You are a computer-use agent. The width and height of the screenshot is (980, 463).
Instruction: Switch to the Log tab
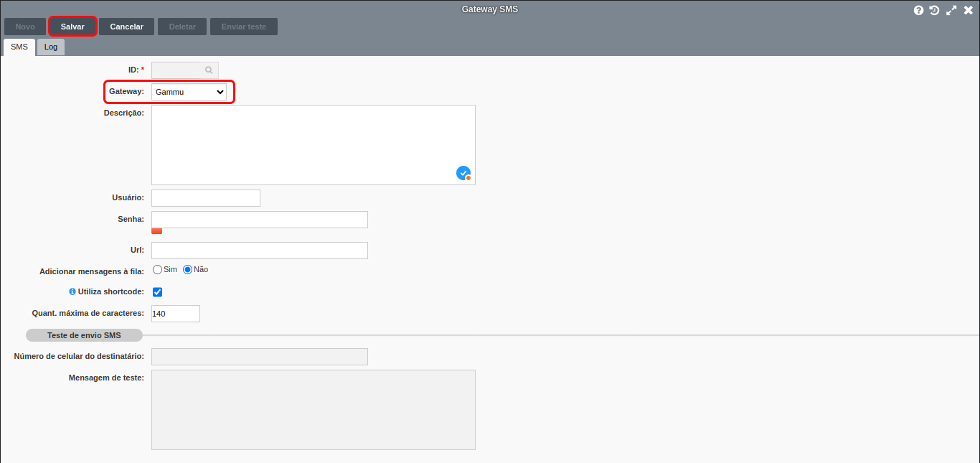pyautogui.click(x=51, y=47)
